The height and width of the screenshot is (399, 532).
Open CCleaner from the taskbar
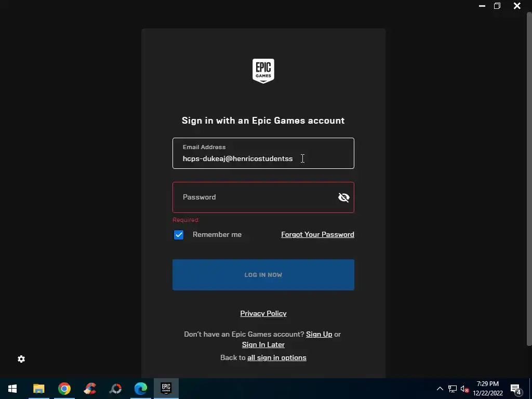pyautogui.click(x=90, y=389)
